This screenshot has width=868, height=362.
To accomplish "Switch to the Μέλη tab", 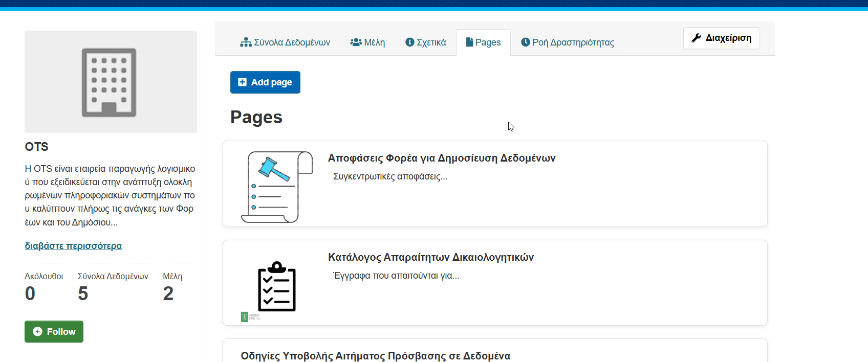I will pyautogui.click(x=374, y=42).
